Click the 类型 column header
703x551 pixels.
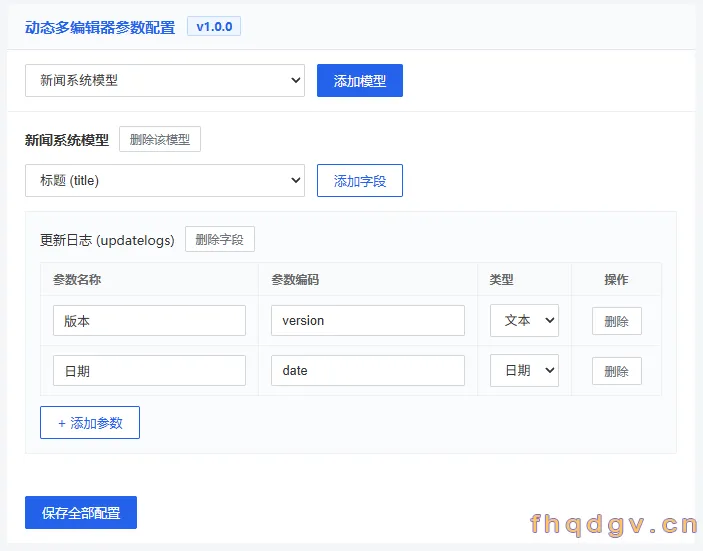501,280
